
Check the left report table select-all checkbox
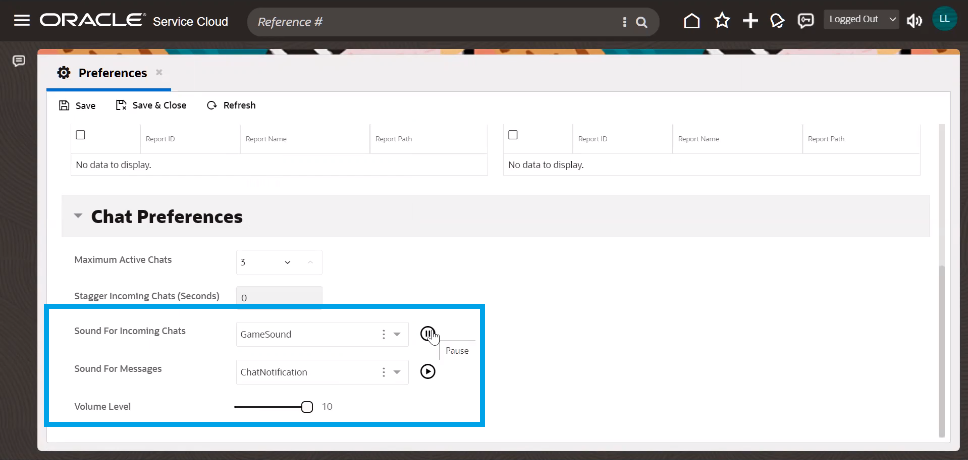coord(80,135)
